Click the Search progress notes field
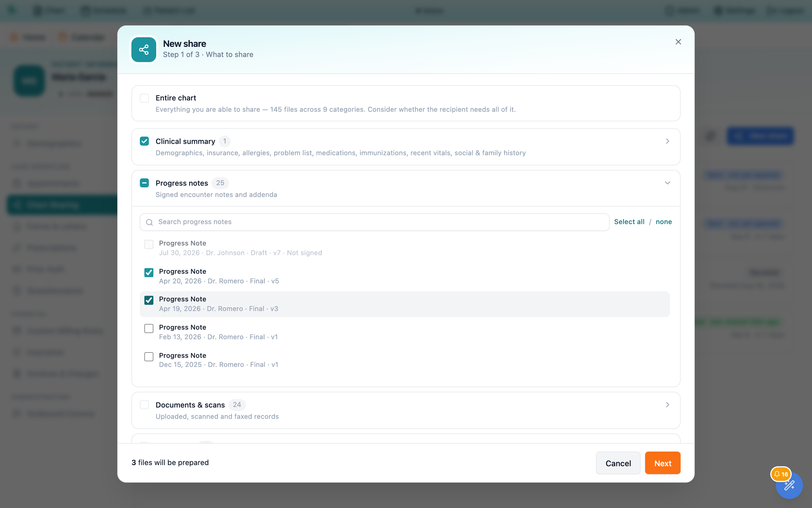The width and height of the screenshot is (812, 508). pos(374,222)
